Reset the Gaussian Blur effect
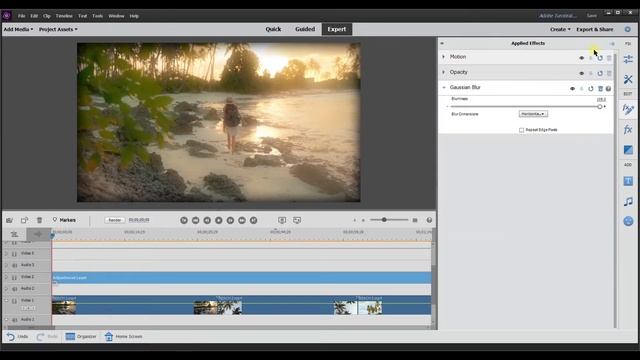 [591, 89]
